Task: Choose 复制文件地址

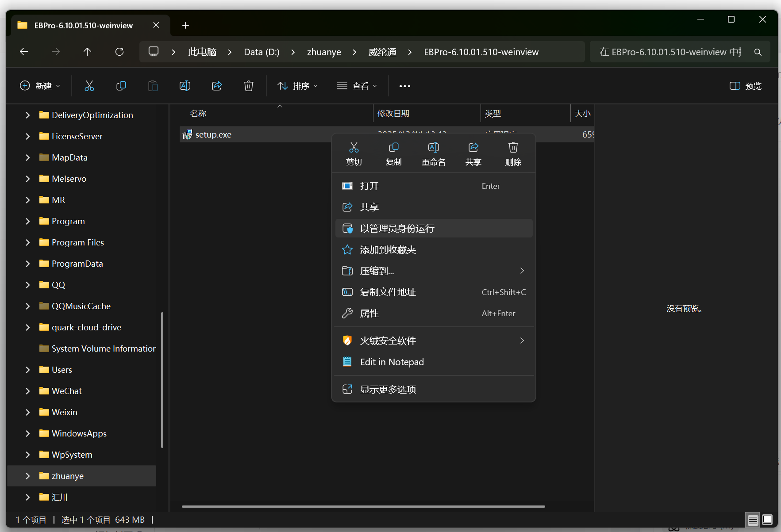Action: pos(434,292)
